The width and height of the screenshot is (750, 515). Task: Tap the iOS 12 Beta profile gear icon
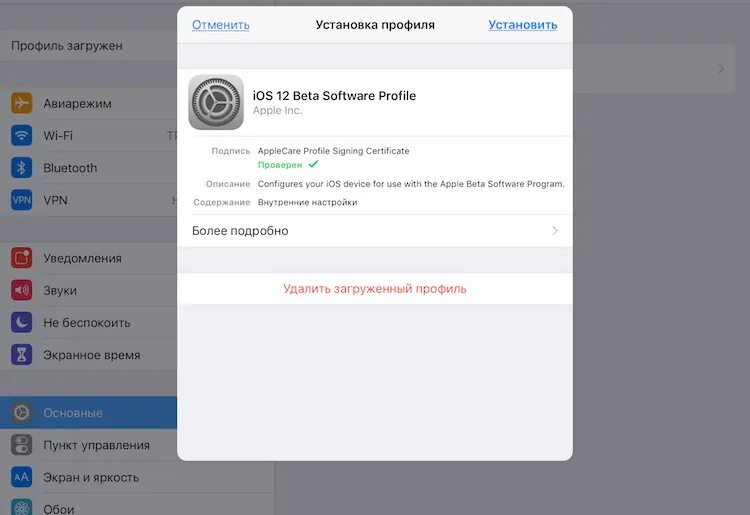pos(216,102)
